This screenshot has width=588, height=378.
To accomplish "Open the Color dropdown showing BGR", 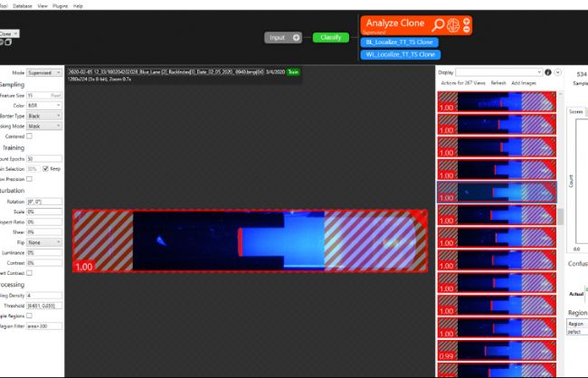I will pyautogui.click(x=45, y=105).
